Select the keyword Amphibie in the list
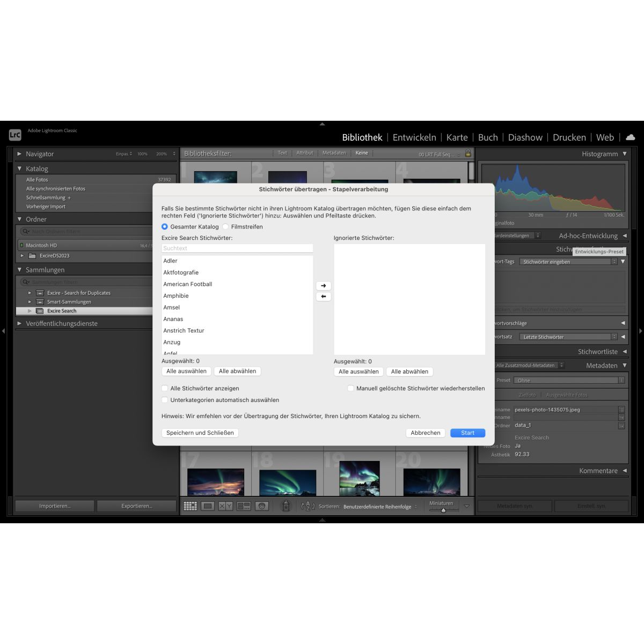The height and width of the screenshot is (644, 644). (176, 296)
